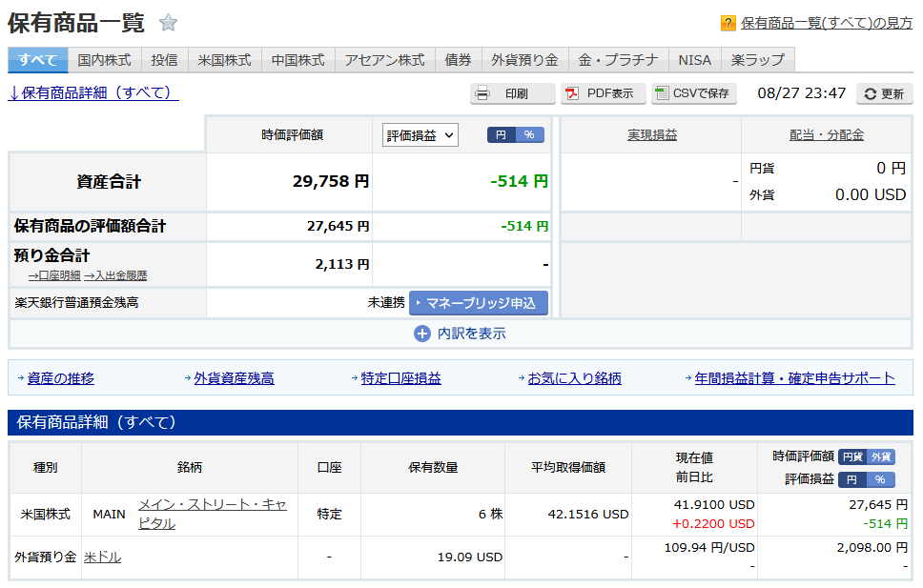Screen dimensions: 923x588
Task: Switch to the 米国株式 tab
Action: (x=224, y=60)
